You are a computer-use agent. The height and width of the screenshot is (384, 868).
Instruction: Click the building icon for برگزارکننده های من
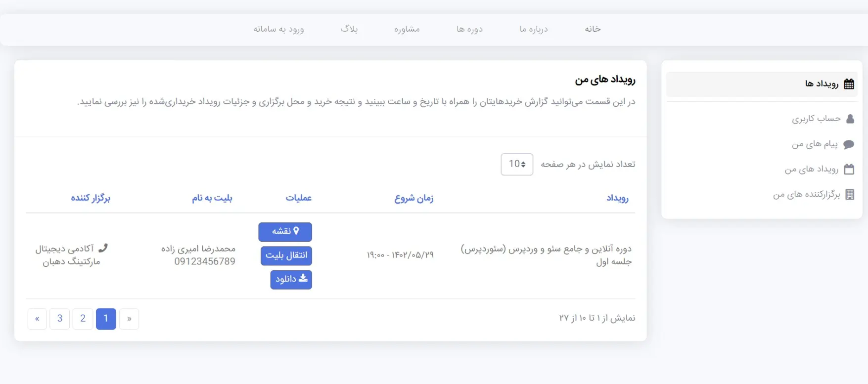[849, 195]
